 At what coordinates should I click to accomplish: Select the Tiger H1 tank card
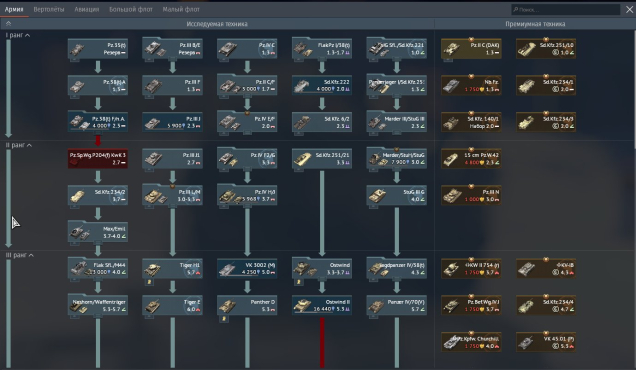tap(172, 269)
